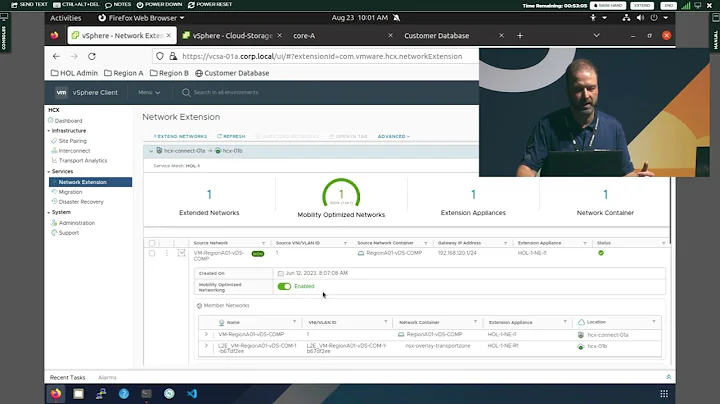Filter the Status column
The height and width of the screenshot is (404, 720).
[664, 243]
